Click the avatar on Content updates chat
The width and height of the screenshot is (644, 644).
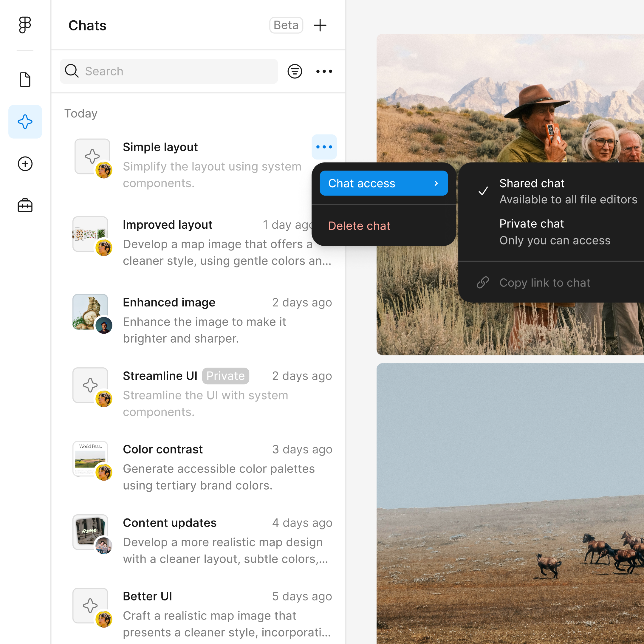pos(104,546)
